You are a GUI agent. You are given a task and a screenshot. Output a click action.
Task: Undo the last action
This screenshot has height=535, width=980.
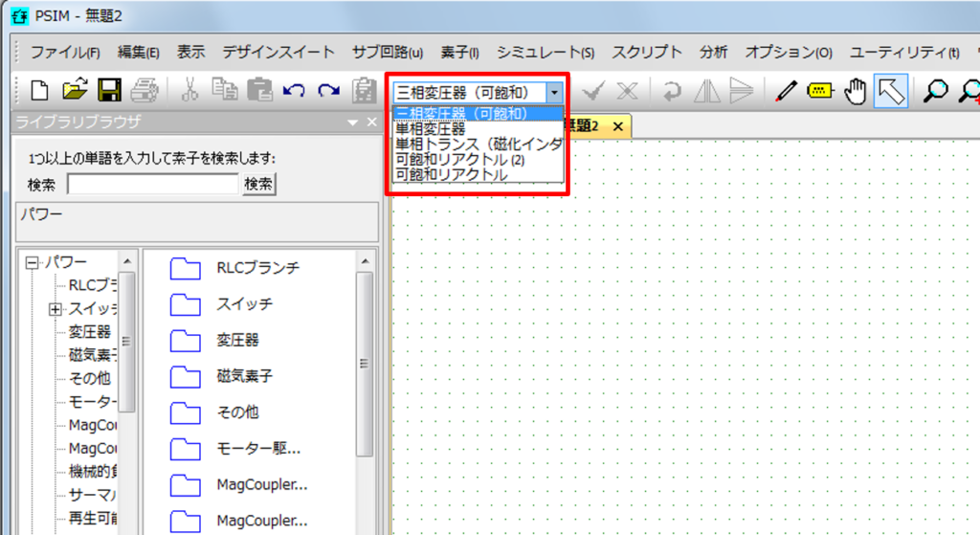tap(294, 91)
